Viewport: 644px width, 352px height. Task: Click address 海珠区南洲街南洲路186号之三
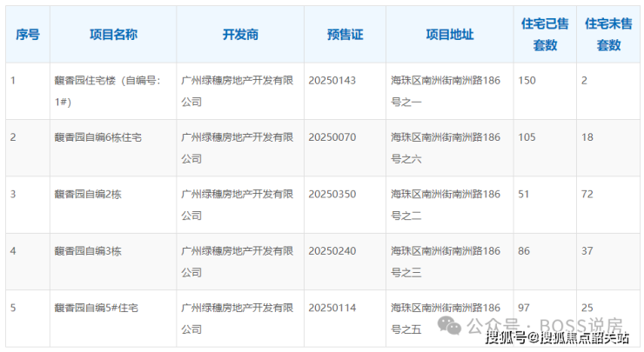(446, 262)
